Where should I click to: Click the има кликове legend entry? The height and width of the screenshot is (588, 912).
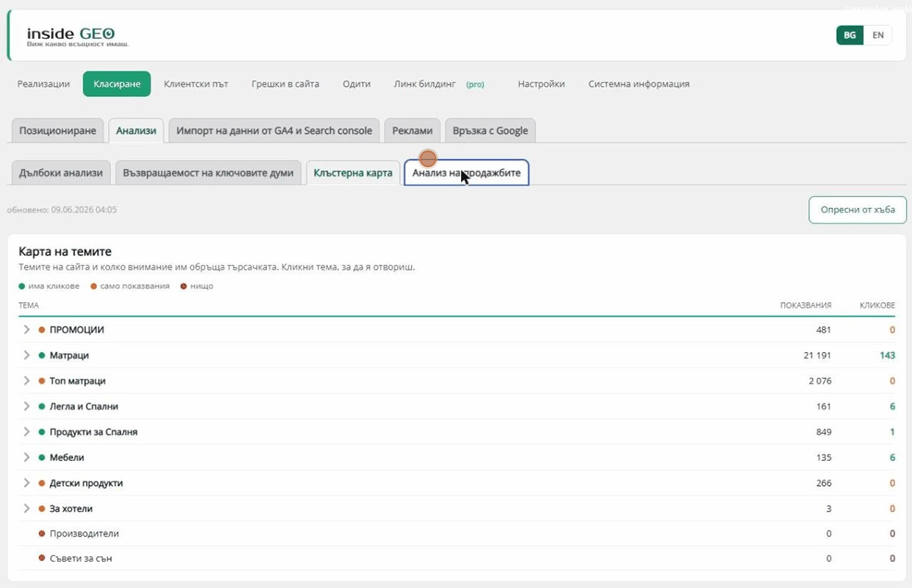[x=49, y=286]
